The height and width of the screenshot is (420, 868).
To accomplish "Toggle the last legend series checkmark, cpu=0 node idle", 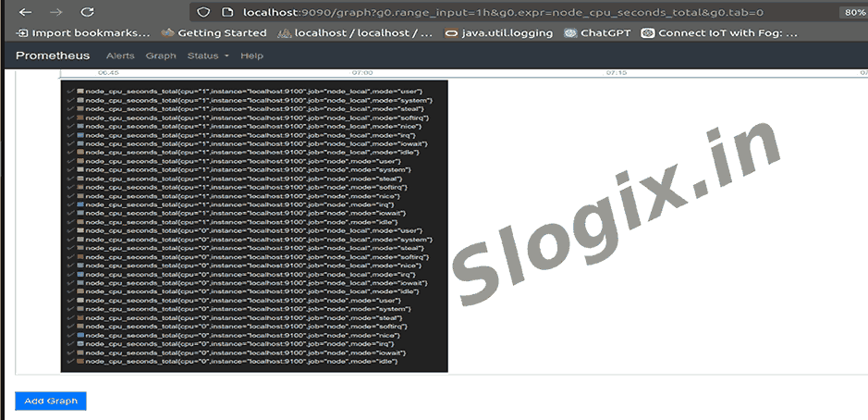I will click(70, 361).
